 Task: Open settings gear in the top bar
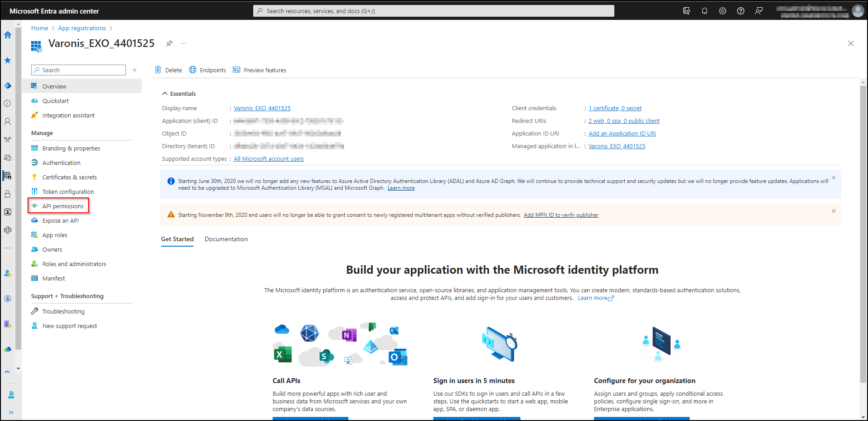723,10
